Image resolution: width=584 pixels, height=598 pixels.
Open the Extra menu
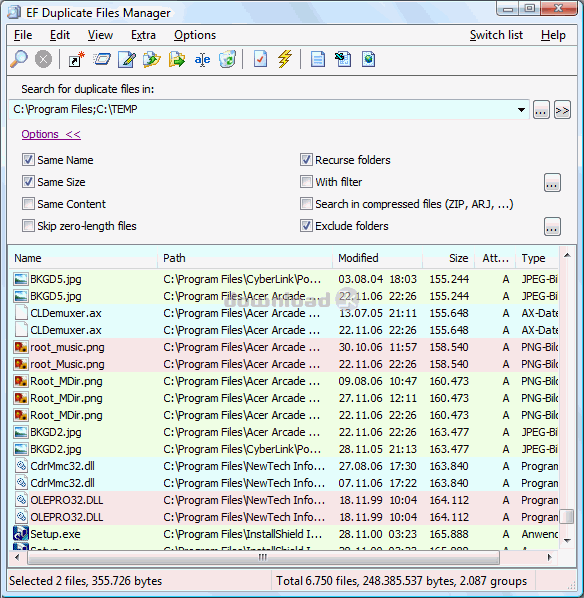pos(143,35)
